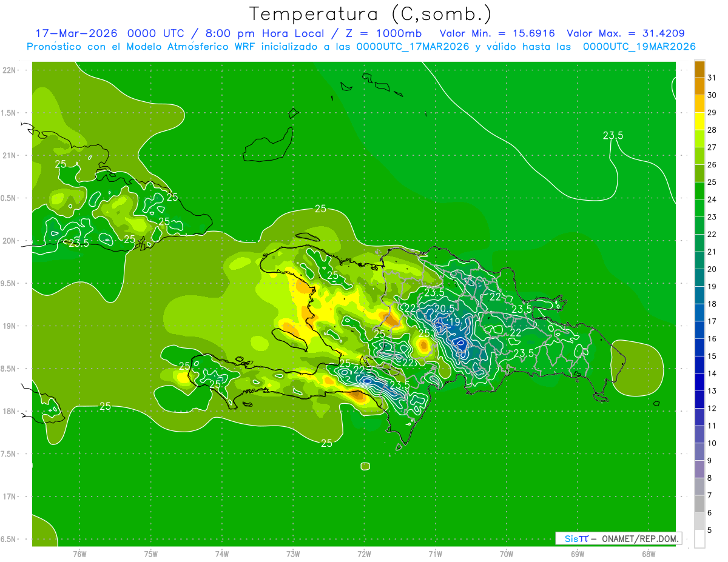Click the "20.5" contour label on the map

pyautogui.click(x=445, y=309)
